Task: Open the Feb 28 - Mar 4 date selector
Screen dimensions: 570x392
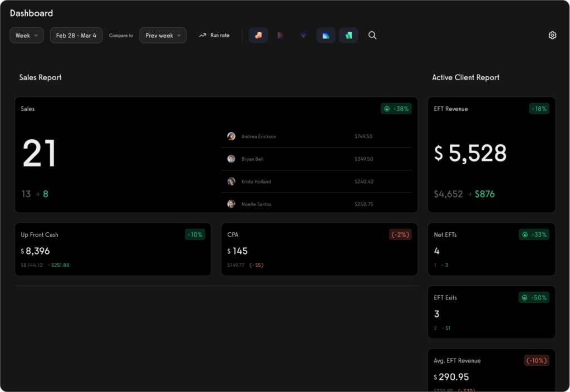Action: (76, 35)
